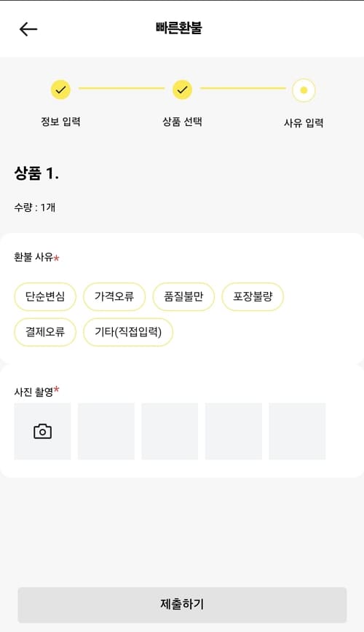This screenshot has height=632, width=364.
Task: Click the third empty photo slot
Action: click(170, 431)
